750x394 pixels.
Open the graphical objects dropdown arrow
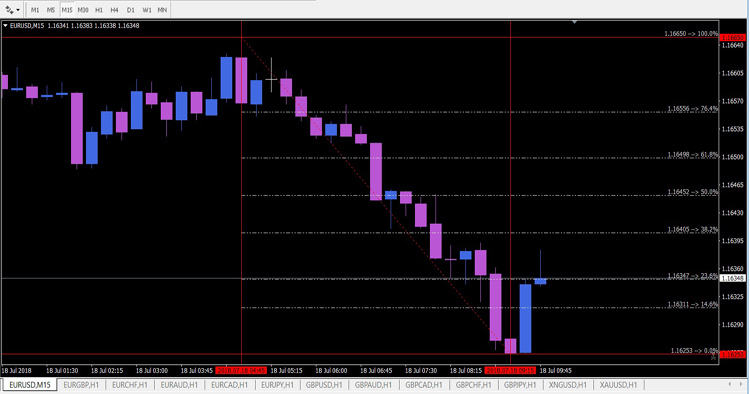click(x=18, y=10)
